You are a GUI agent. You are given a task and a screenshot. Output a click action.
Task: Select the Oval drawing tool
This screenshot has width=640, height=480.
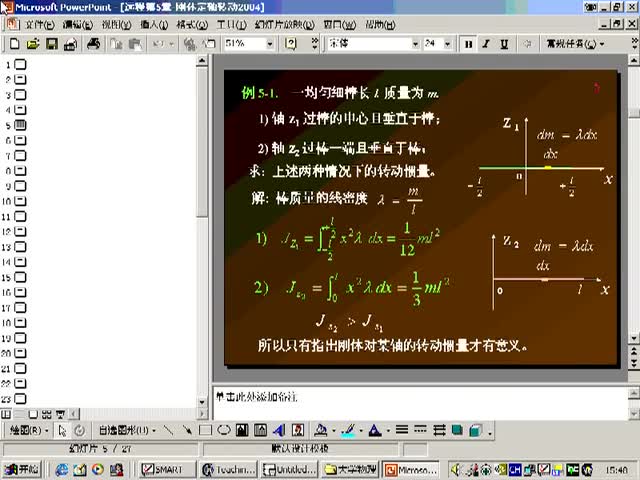point(224,430)
